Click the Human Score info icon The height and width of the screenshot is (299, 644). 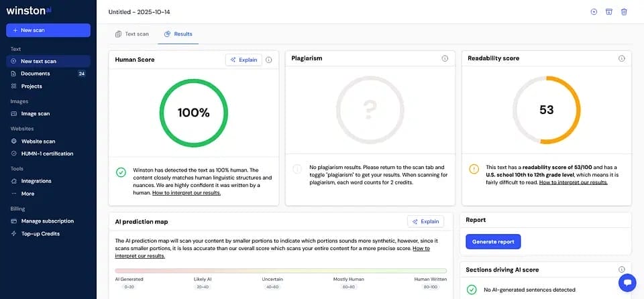[269, 60]
